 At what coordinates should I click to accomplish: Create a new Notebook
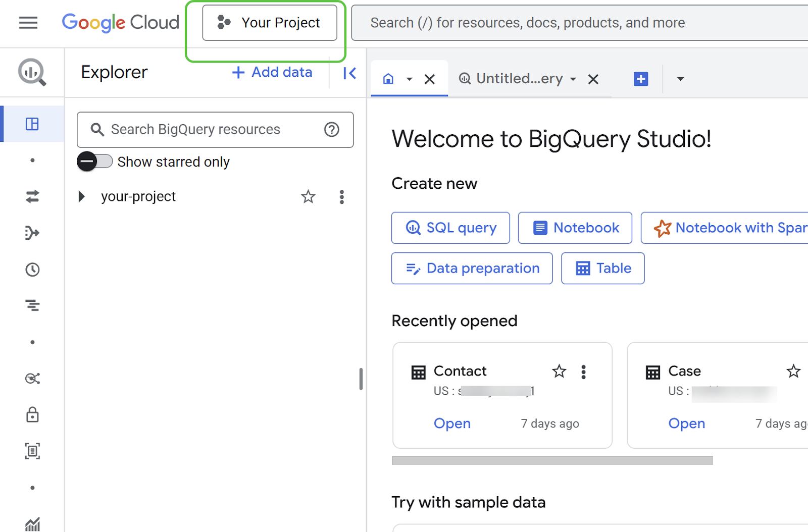pos(575,228)
